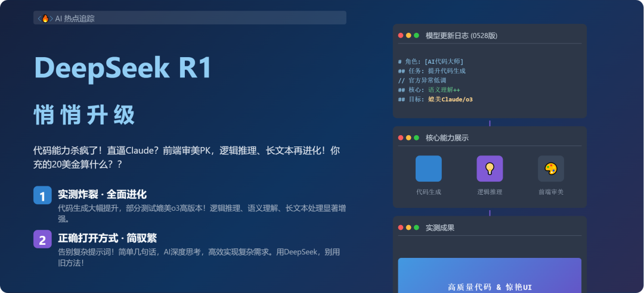Click the blue number 1 badge
Image resolution: width=644 pixels, height=293 pixels.
tap(42, 195)
